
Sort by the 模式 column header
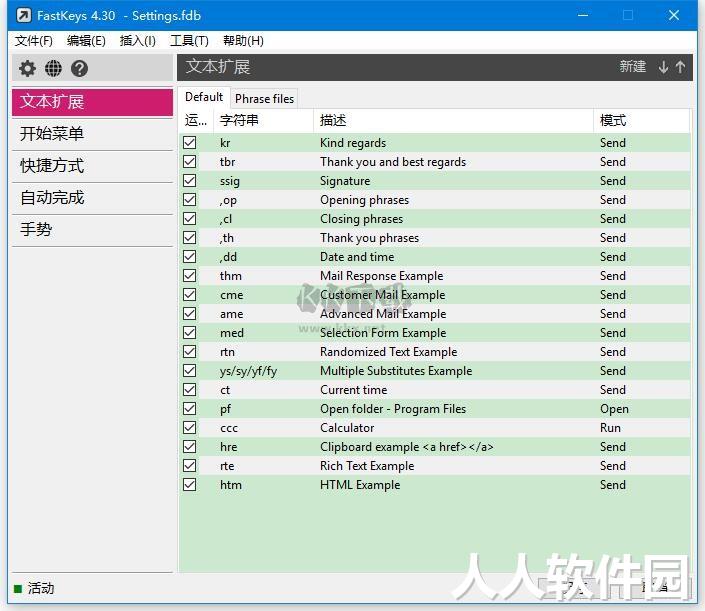click(642, 120)
